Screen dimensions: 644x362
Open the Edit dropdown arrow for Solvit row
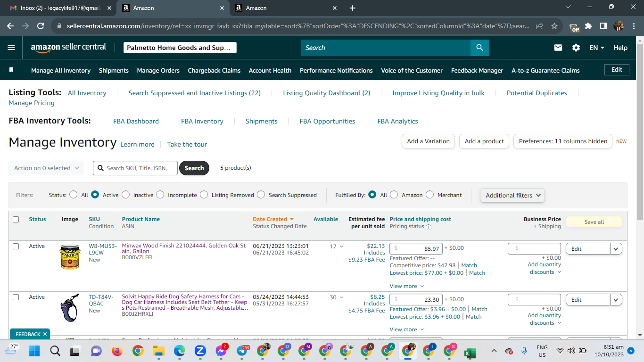(616, 299)
